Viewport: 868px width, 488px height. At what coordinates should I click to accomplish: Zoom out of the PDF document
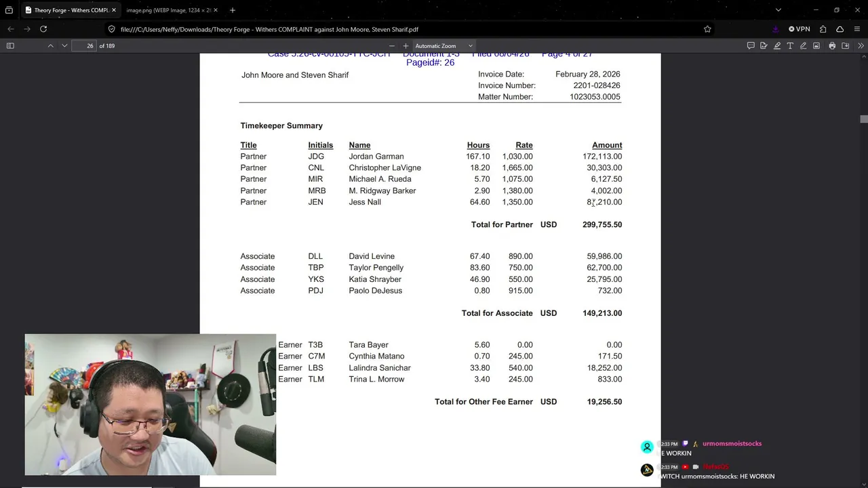391,45
